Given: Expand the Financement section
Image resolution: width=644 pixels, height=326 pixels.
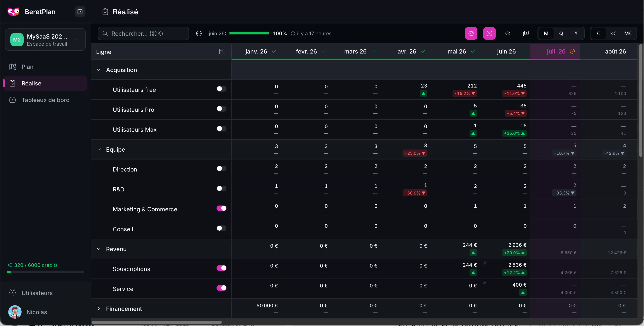Looking at the screenshot, I should point(98,309).
